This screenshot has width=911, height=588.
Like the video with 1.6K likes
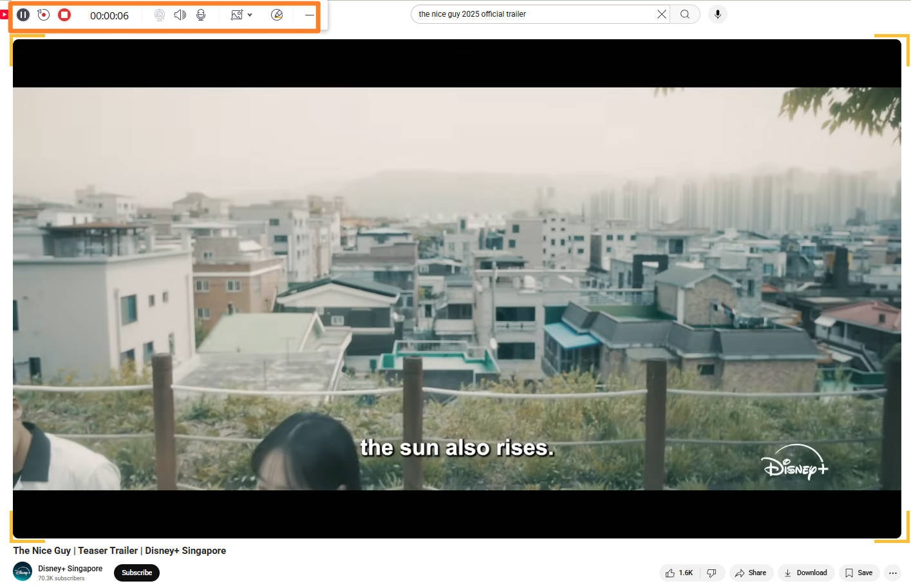click(679, 573)
